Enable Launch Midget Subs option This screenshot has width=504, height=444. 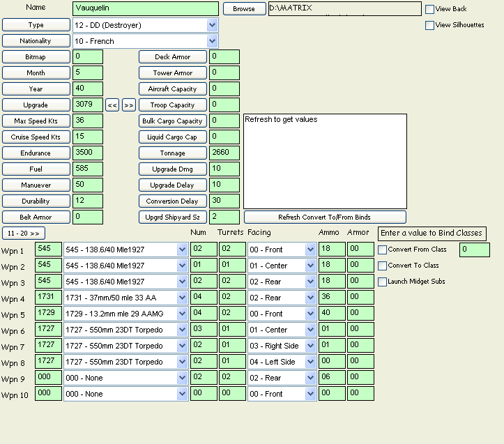tap(382, 282)
